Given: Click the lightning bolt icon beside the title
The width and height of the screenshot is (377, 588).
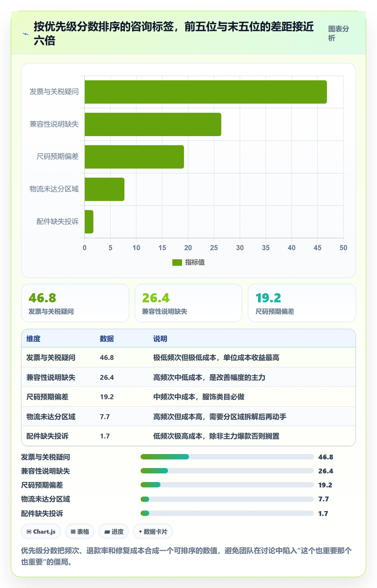Looking at the screenshot, I should click(26, 34).
